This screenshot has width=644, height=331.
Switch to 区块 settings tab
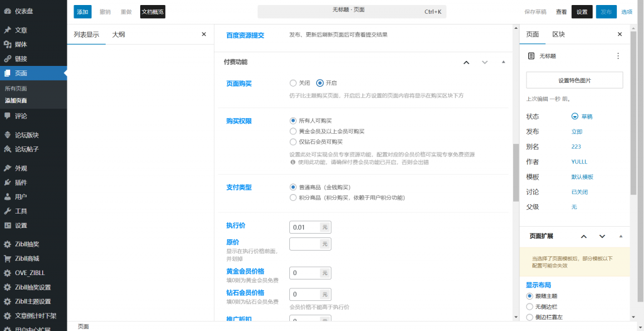[558, 35]
